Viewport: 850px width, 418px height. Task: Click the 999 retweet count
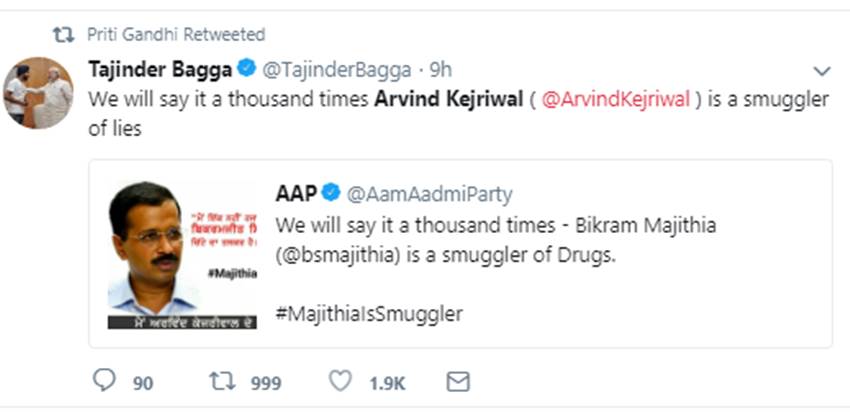[x=266, y=382]
